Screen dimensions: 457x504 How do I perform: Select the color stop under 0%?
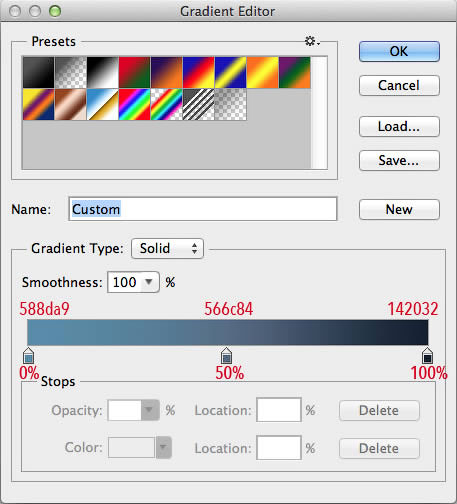29,356
